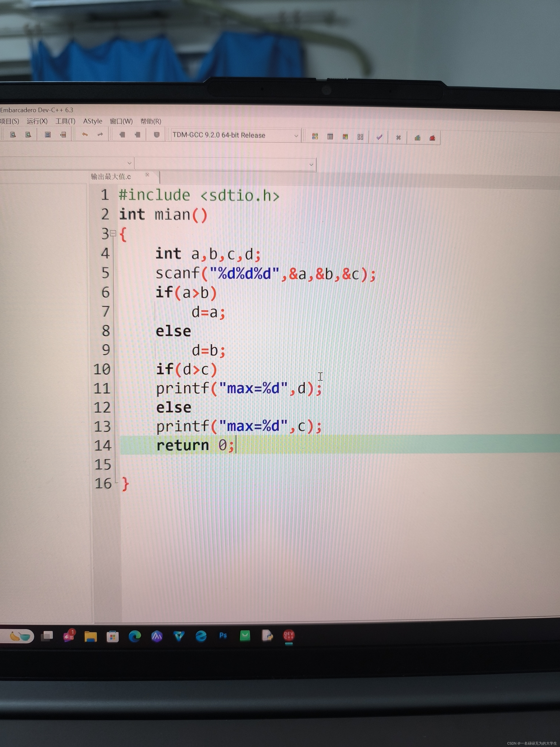560x747 pixels.
Task: Click the orange undo arrow icon
Action: click(85, 134)
